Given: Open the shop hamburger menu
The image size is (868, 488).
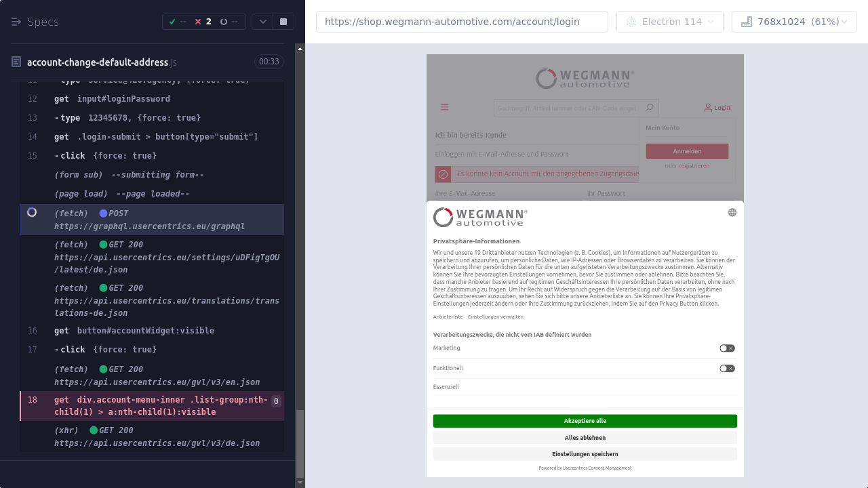Looking at the screenshot, I should (x=445, y=107).
